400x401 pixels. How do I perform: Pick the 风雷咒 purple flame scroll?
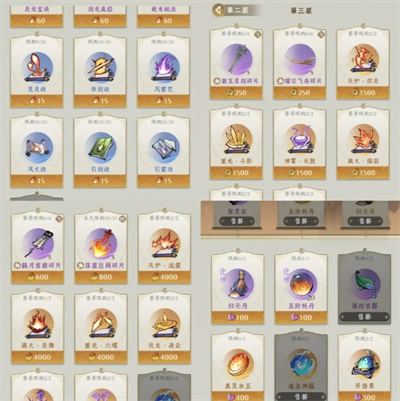[164, 67]
